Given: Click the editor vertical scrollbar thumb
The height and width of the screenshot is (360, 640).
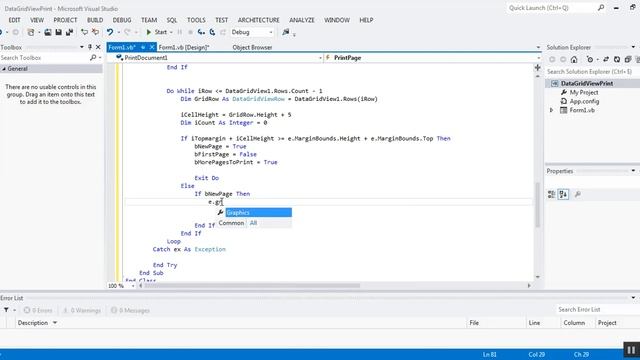Looking at the screenshot, I should tap(538, 204).
